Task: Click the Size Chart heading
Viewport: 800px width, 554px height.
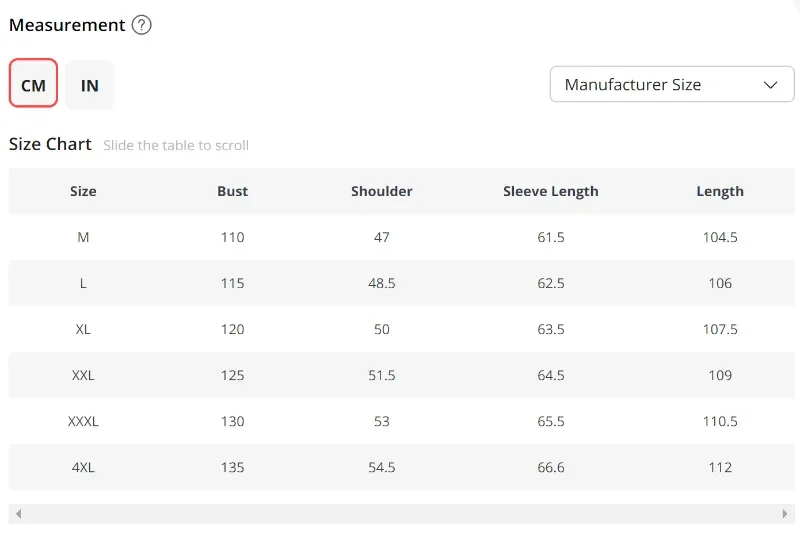Action: [50, 144]
